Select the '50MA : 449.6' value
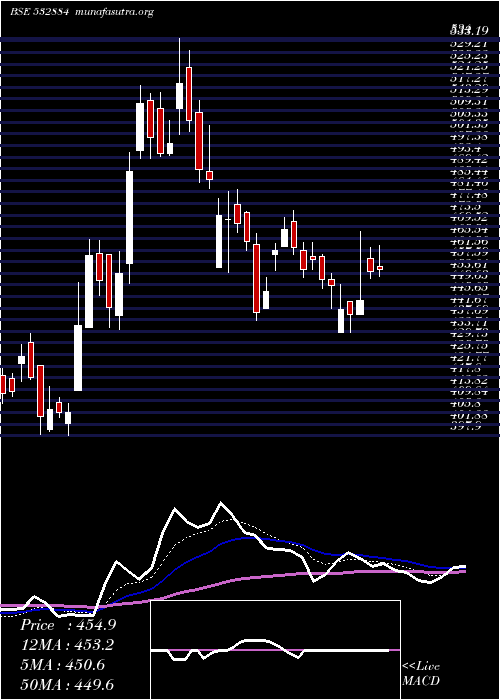 (67, 684)
